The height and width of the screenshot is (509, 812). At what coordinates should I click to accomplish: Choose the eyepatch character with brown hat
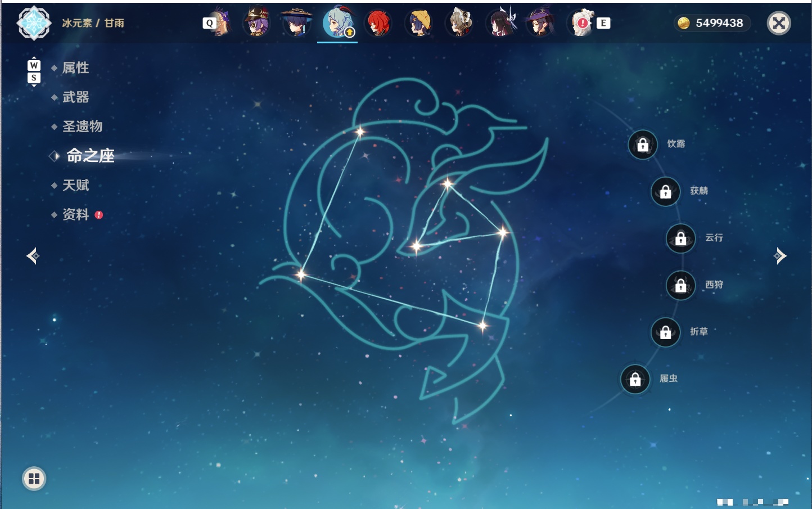256,23
